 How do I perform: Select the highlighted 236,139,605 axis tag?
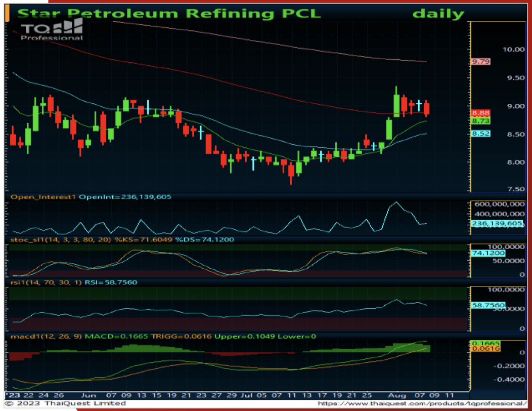(x=497, y=224)
